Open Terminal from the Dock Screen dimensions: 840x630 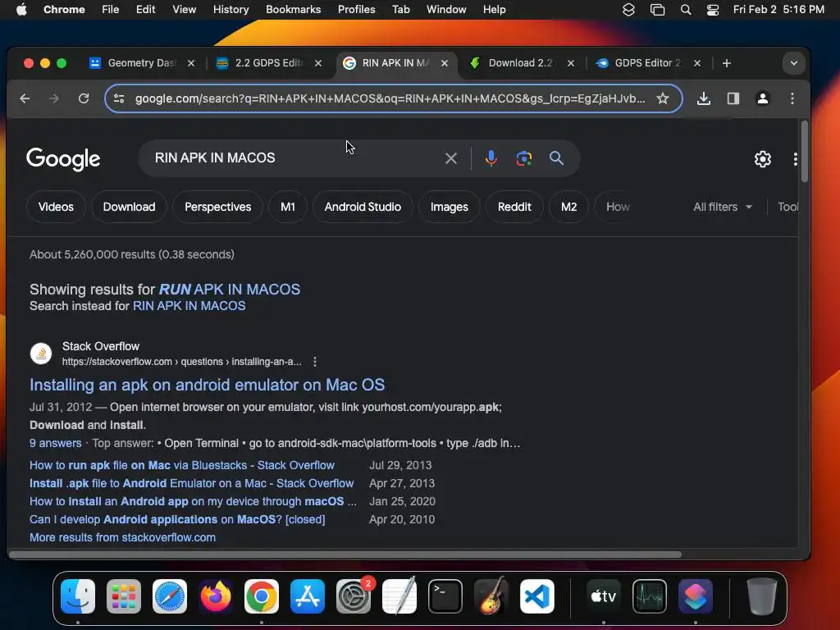tap(445, 596)
